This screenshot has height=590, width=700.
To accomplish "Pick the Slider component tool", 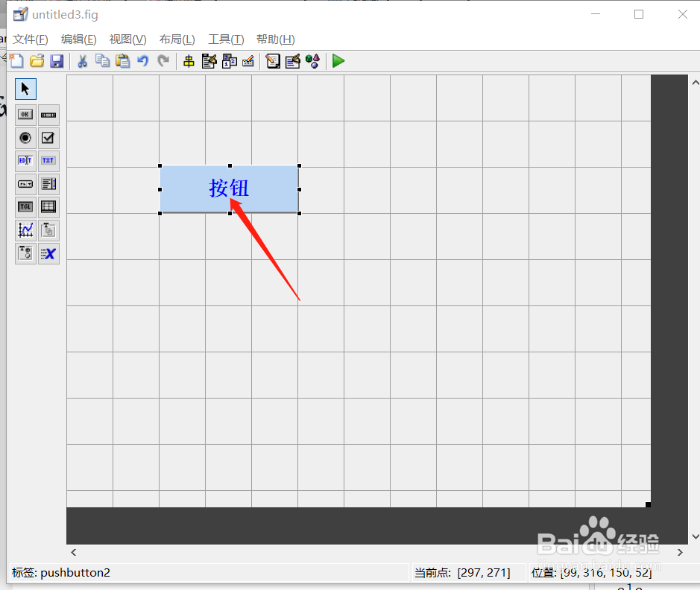I will coord(48,115).
